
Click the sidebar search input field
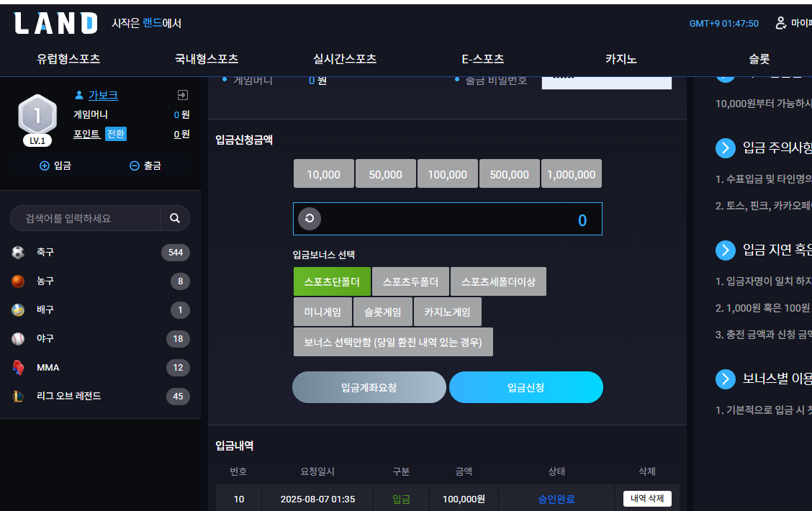pos(86,218)
